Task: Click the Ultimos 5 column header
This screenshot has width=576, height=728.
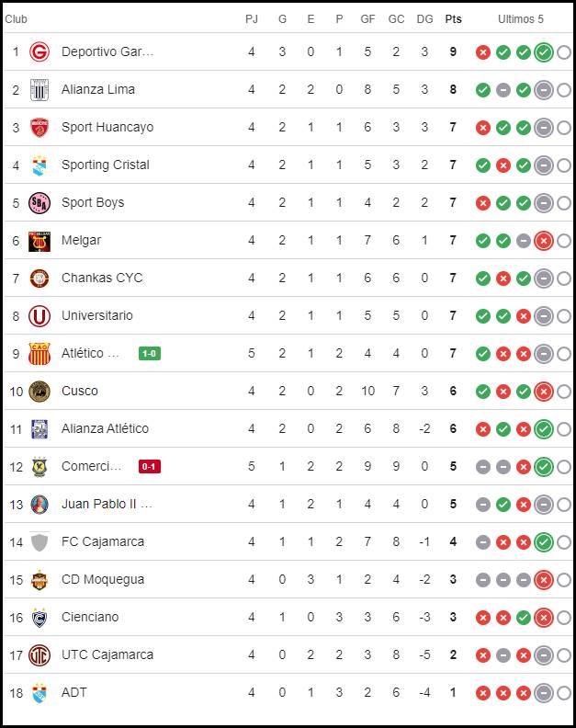Action: [520, 19]
